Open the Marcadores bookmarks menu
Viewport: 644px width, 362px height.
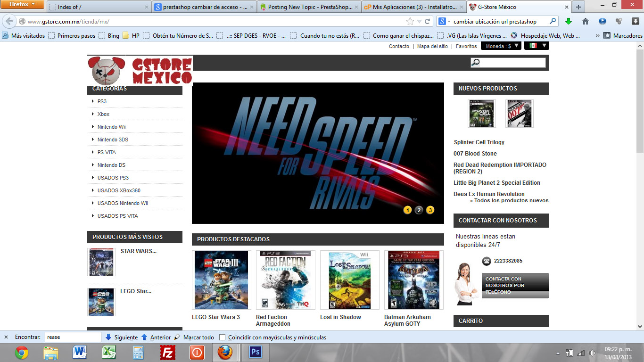[623, 35]
